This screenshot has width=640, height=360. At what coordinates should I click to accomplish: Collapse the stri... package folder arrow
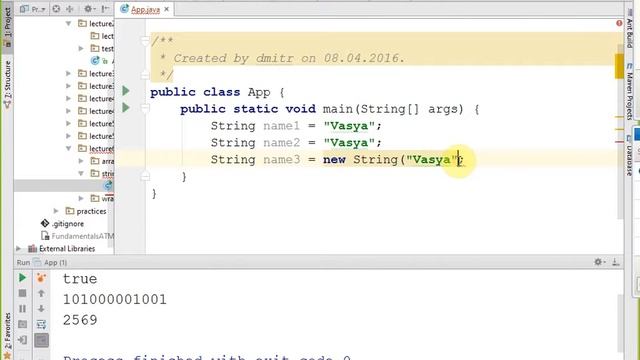(x=81, y=173)
